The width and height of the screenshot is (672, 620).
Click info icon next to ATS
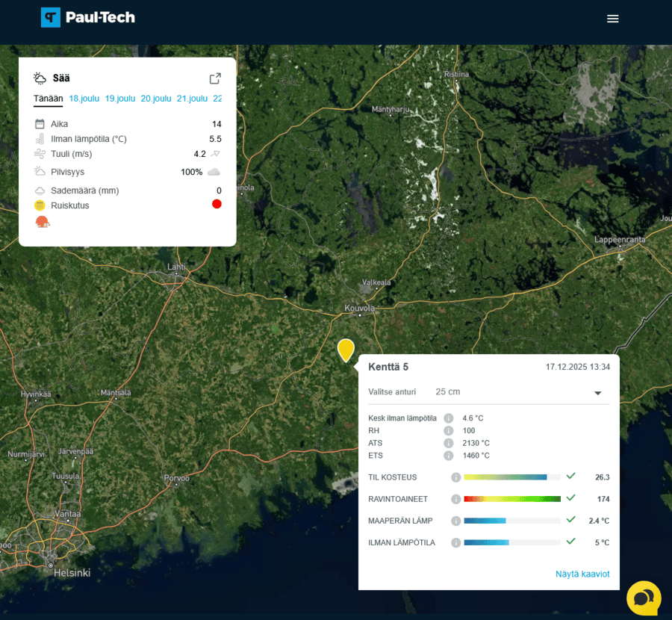pos(449,443)
